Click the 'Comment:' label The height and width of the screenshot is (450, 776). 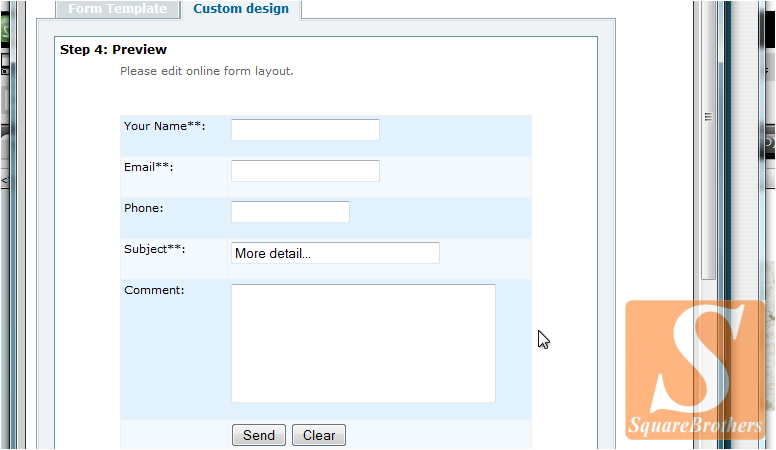coord(154,290)
